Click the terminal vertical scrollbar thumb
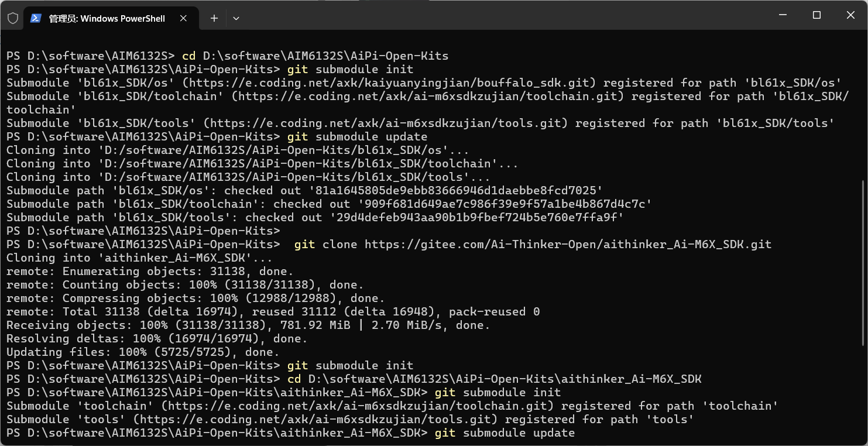 [863, 262]
